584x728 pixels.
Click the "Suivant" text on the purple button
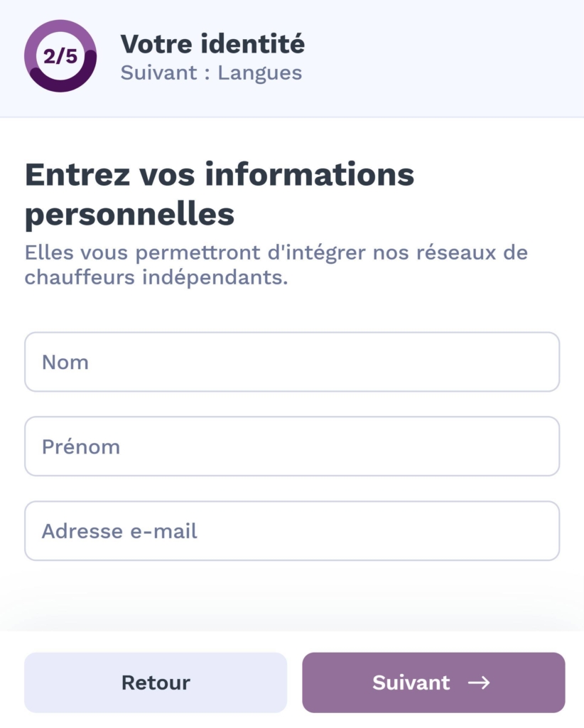pos(411,682)
